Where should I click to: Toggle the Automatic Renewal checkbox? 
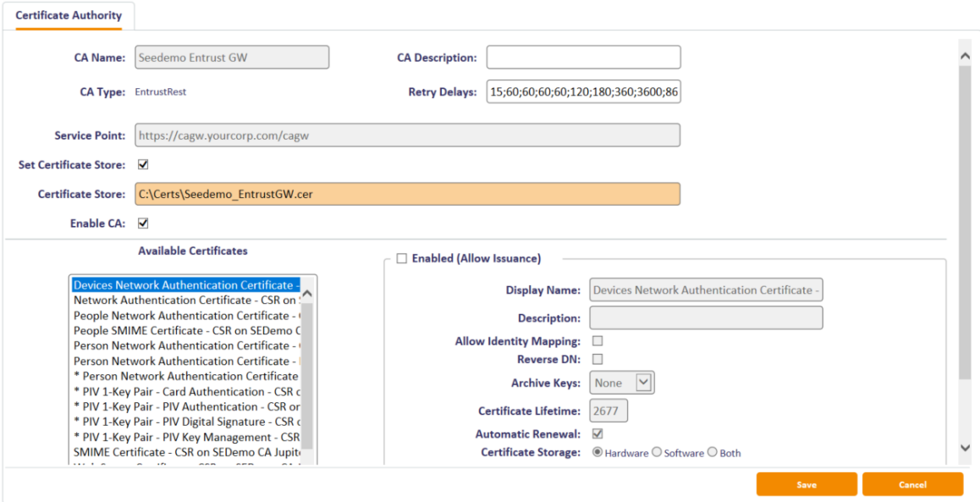point(597,434)
